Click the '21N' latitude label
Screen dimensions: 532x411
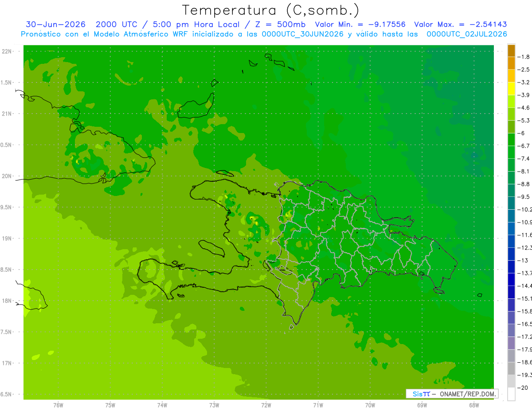(x=7, y=114)
